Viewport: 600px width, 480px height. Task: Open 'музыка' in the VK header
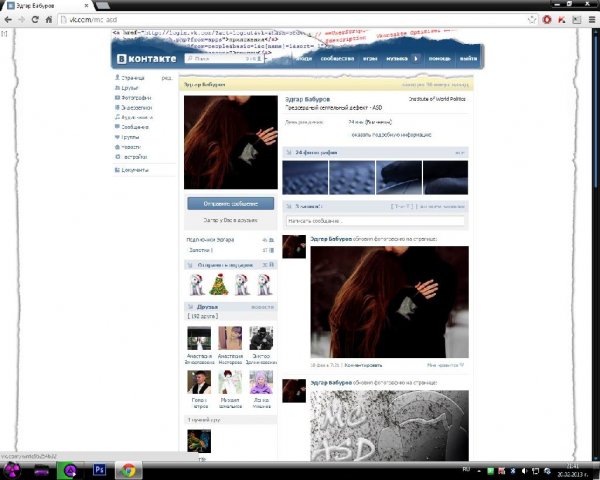click(x=397, y=59)
